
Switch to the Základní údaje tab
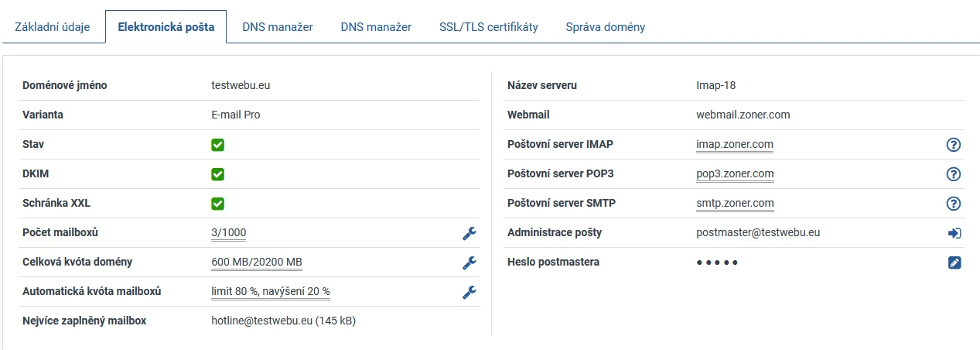53,26
